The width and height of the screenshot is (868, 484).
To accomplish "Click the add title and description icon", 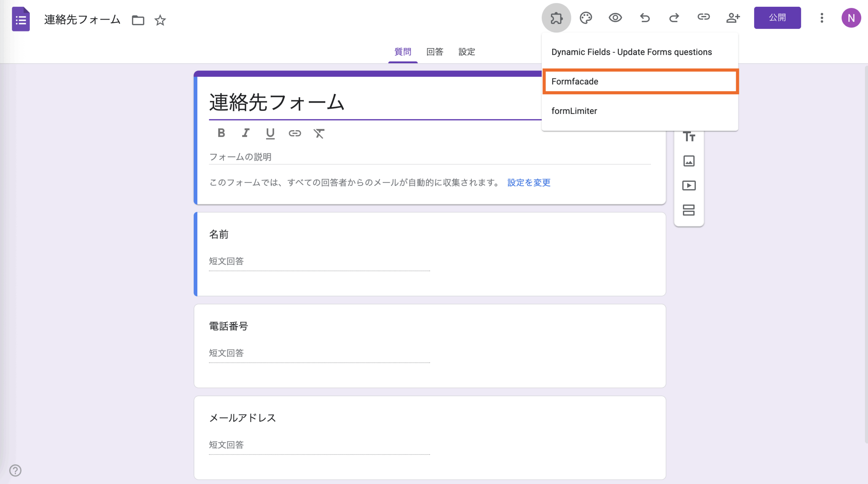I will pos(689,136).
